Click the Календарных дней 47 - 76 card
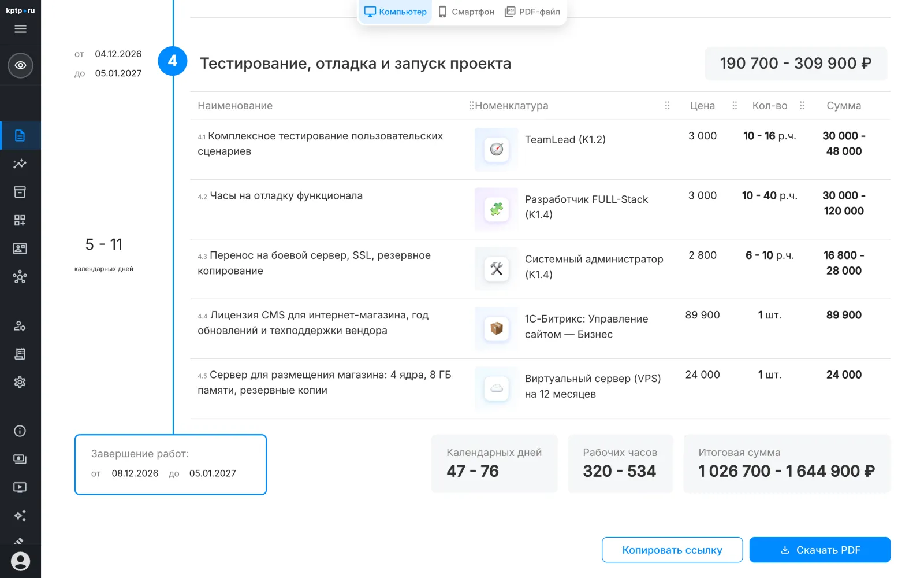 coord(494,464)
